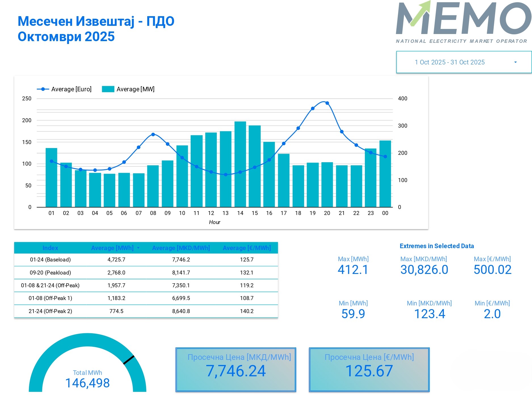Sort by Average [MKD/MWh] column header

(181, 248)
